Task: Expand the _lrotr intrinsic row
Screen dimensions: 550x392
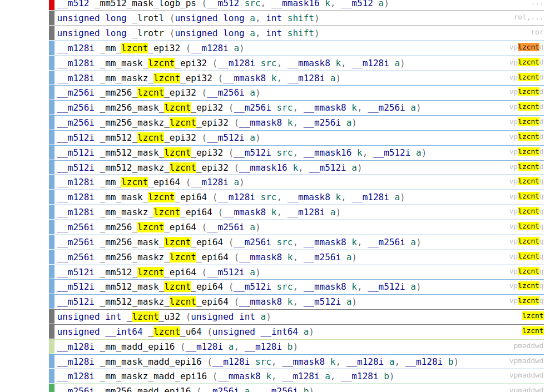Action: (296, 33)
